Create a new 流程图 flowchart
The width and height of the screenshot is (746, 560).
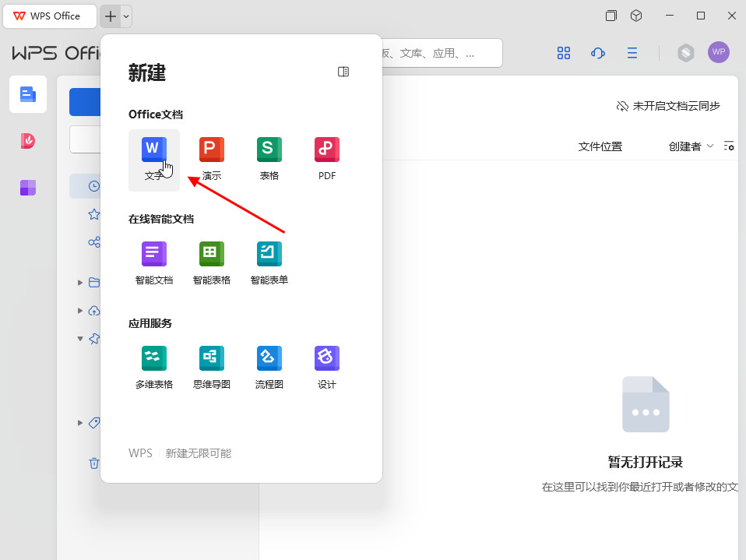click(x=269, y=368)
